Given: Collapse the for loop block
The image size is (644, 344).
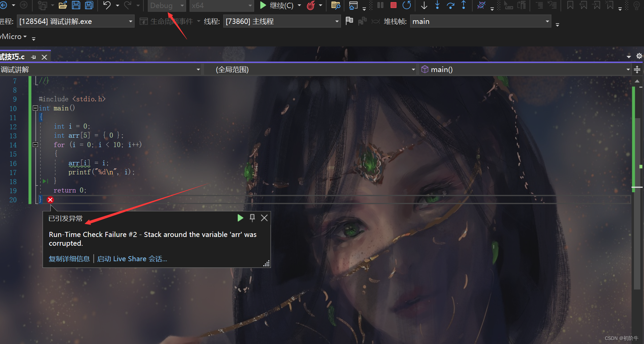Looking at the screenshot, I should pyautogui.click(x=35, y=145).
